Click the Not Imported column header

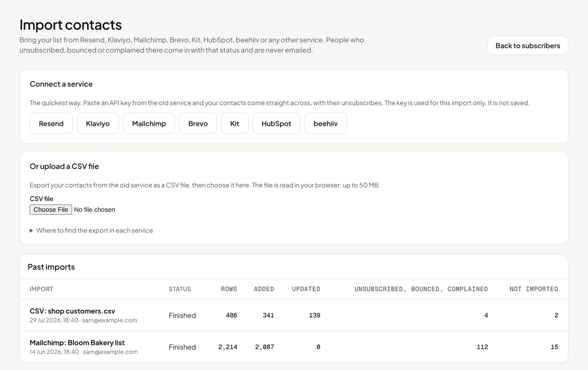coord(534,289)
